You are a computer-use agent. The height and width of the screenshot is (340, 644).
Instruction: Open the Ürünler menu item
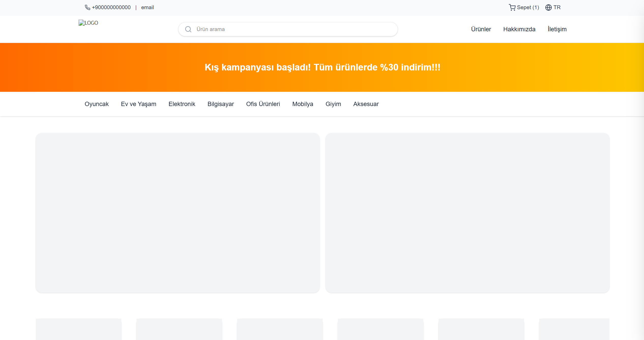pos(481,29)
